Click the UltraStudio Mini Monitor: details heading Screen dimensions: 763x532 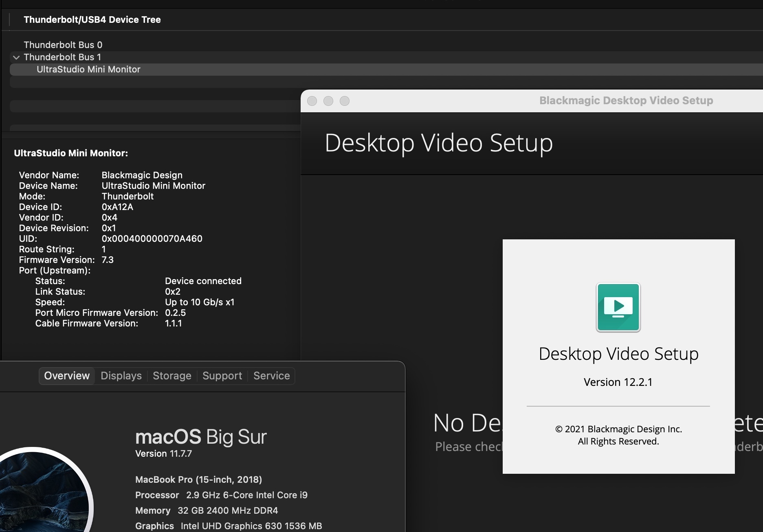71,153
